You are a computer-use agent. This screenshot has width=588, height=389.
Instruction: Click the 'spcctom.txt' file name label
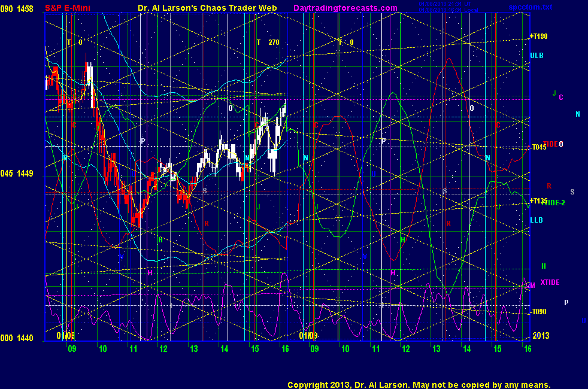(531, 7)
